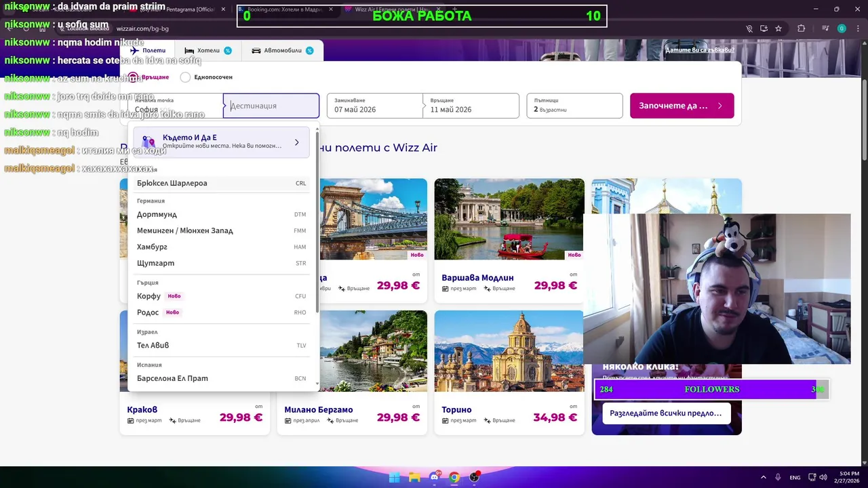Choose Дортмунд from destination list
The width and height of the screenshot is (868, 488).
222,214
